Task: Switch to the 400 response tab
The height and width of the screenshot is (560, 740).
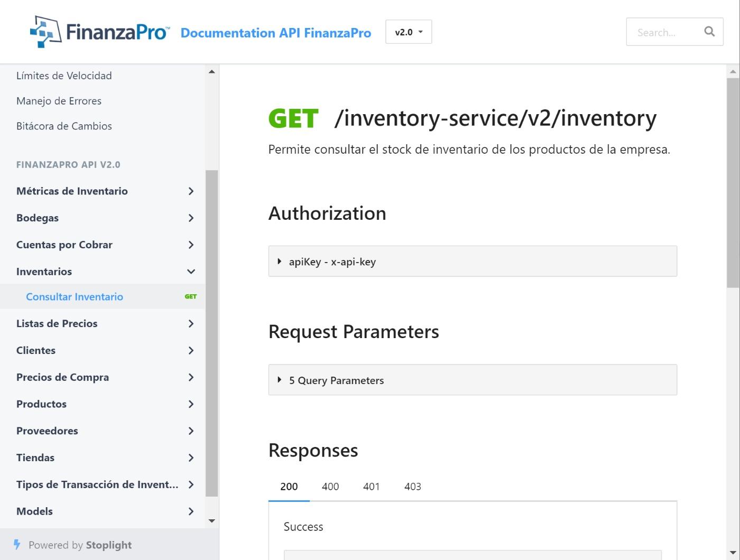Action: 330,486
